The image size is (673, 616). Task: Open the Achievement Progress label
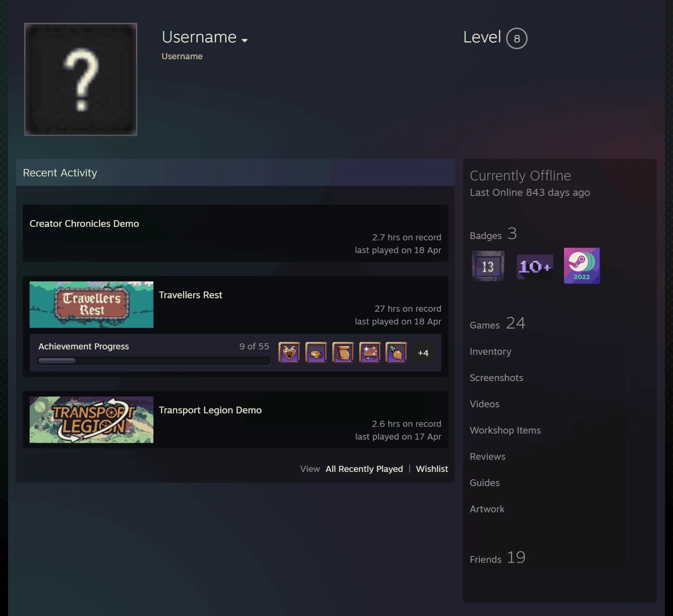pos(83,346)
